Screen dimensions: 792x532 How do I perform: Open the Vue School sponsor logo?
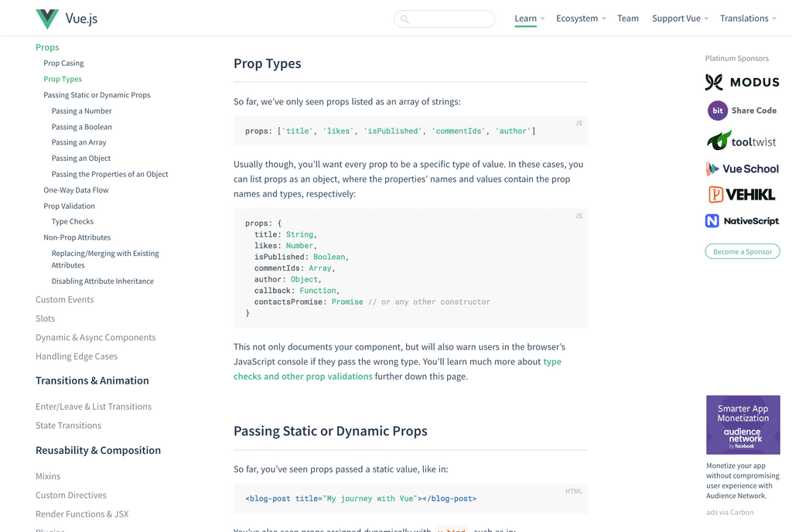741,169
